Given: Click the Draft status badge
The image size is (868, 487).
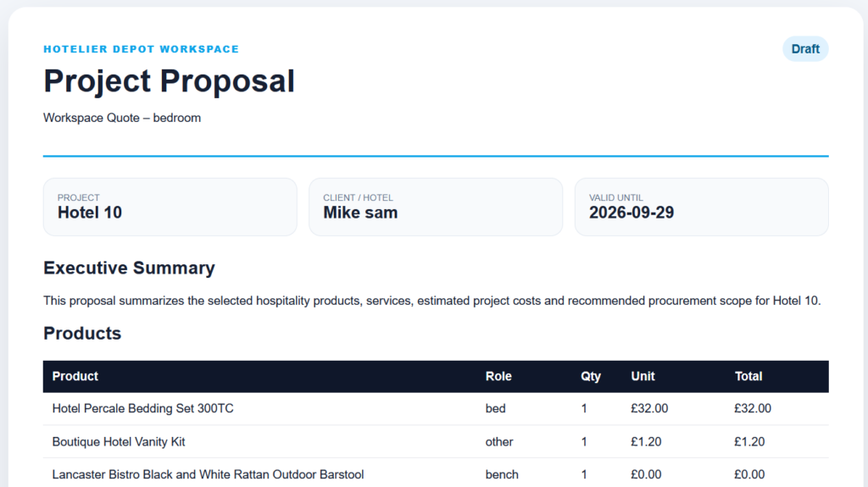Looking at the screenshot, I should (x=805, y=49).
